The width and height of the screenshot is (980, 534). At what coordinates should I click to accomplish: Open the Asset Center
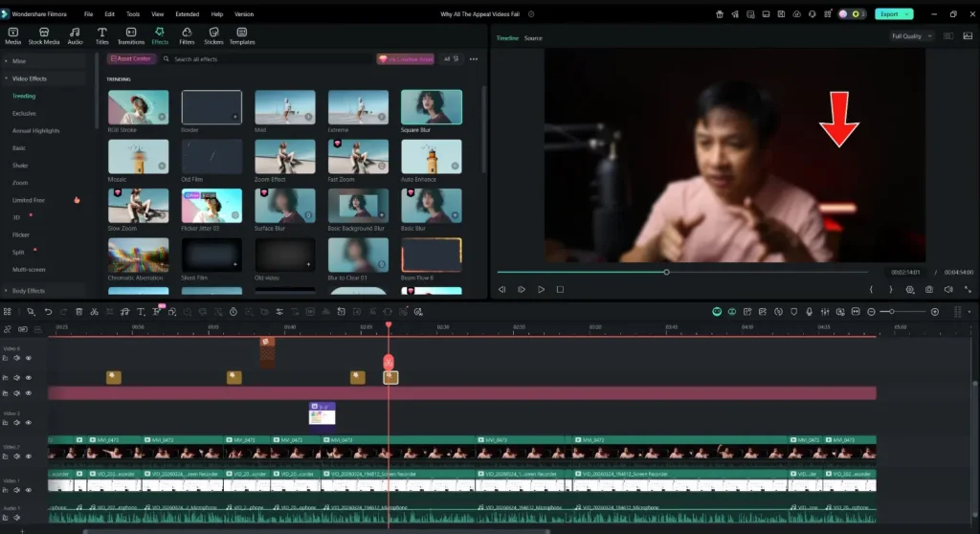click(130, 58)
